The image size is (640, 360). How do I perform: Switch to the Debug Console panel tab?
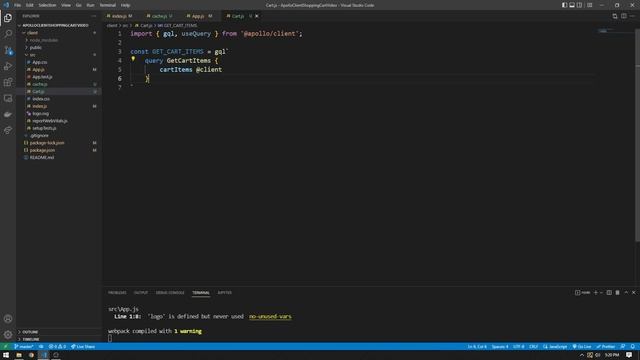click(x=170, y=293)
